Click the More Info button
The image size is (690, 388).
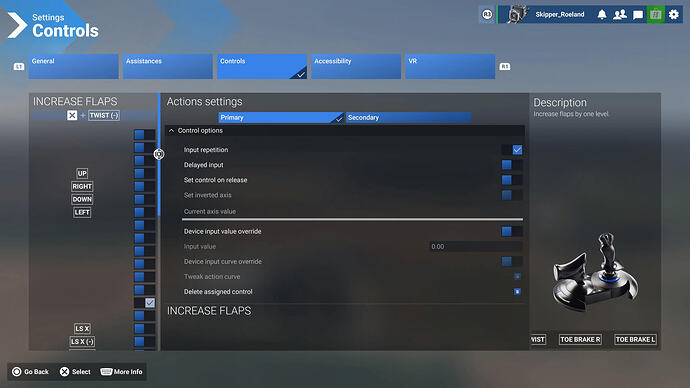tap(121, 372)
